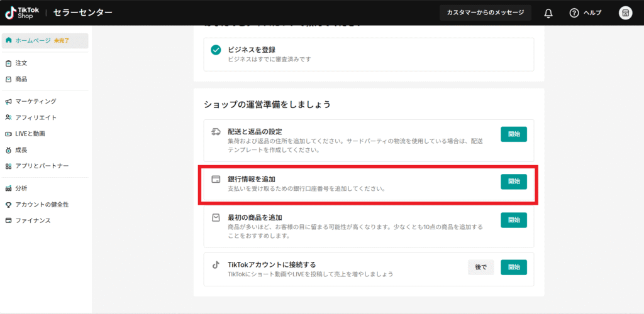Screen dimensions: 644x314
Task: Open カスタマーからのメッセージ button
Action: coord(486,13)
